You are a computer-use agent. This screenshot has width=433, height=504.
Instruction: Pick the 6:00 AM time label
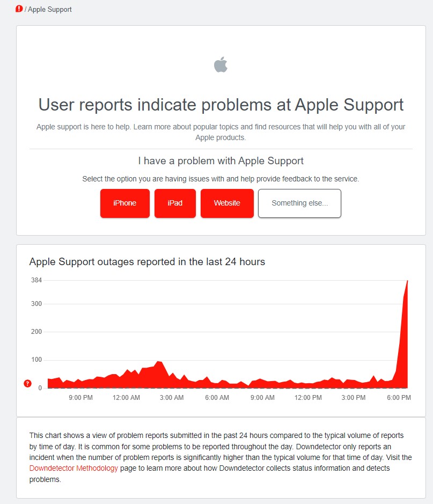click(217, 398)
